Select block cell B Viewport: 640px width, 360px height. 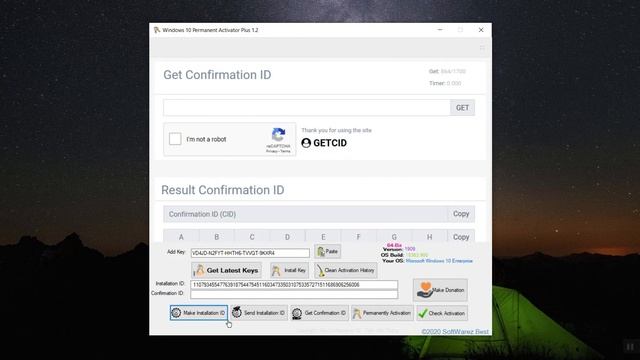[x=217, y=237]
